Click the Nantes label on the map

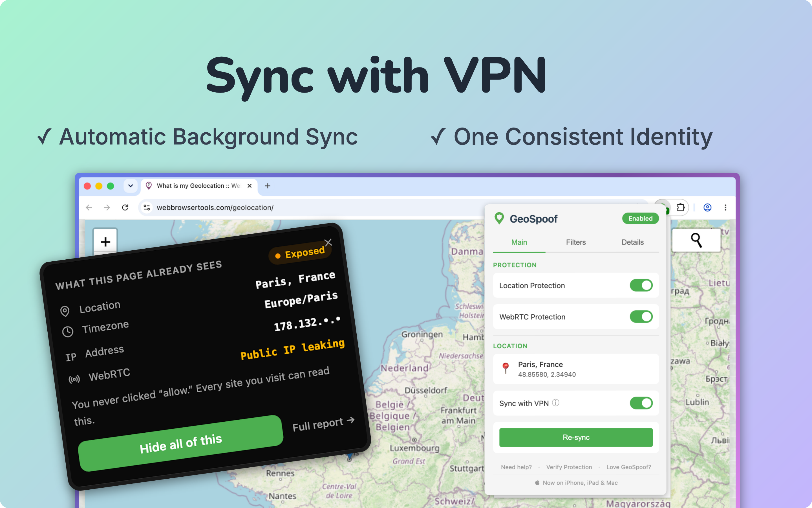282,496
